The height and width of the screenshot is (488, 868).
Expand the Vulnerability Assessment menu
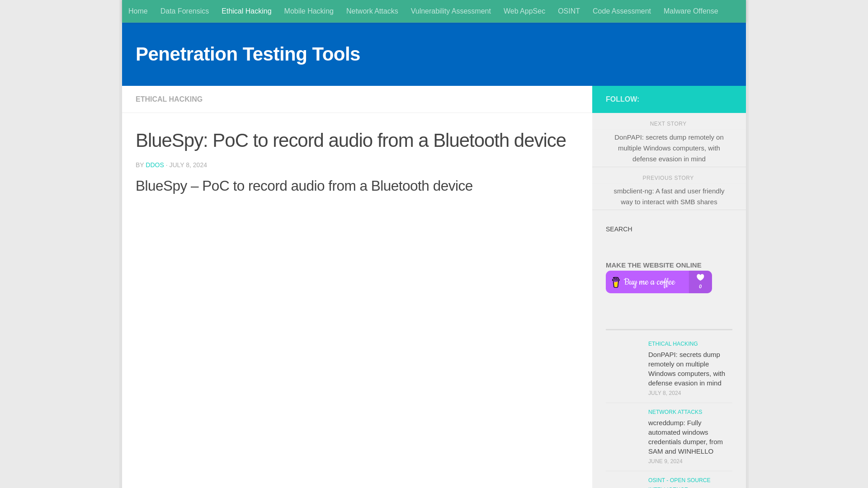(x=450, y=11)
